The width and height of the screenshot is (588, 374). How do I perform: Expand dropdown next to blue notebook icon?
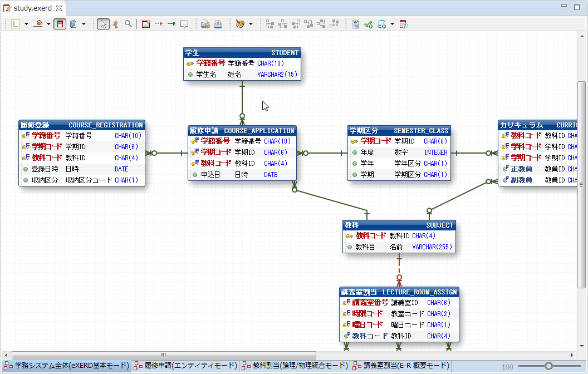(x=84, y=24)
